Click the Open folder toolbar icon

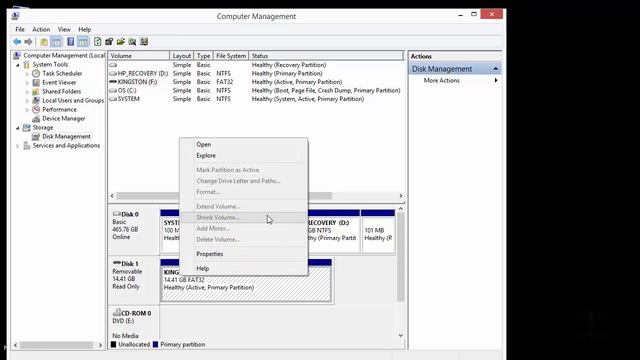click(x=120, y=42)
